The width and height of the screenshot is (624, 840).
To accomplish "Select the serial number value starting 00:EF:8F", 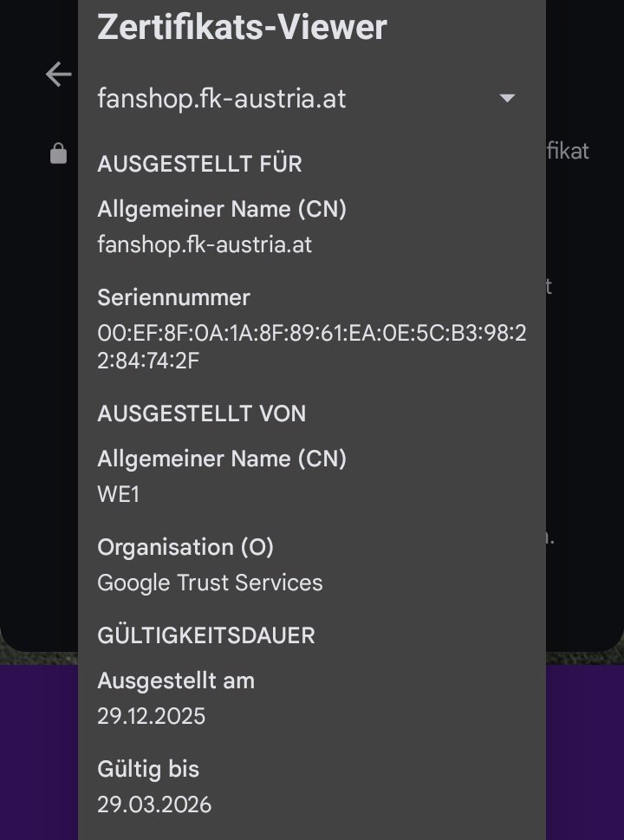I will [311, 347].
